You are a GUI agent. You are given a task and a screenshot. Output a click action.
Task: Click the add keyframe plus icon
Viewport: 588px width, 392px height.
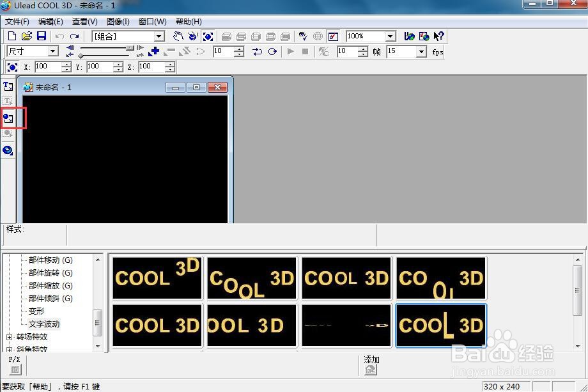coord(153,51)
